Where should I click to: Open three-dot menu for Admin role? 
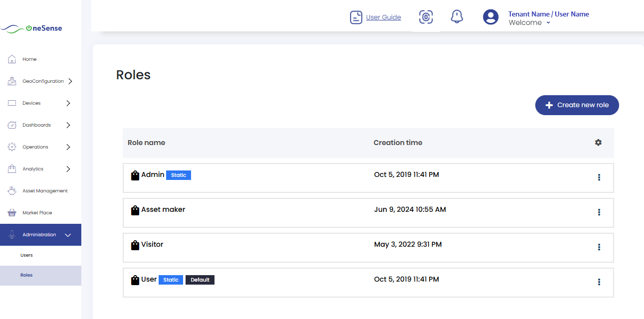tap(599, 177)
